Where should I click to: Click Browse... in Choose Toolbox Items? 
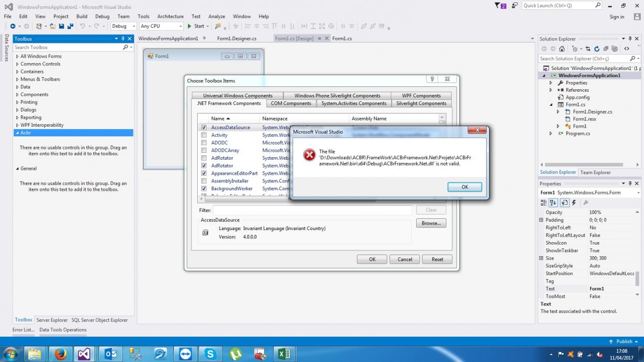coord(431,223)
